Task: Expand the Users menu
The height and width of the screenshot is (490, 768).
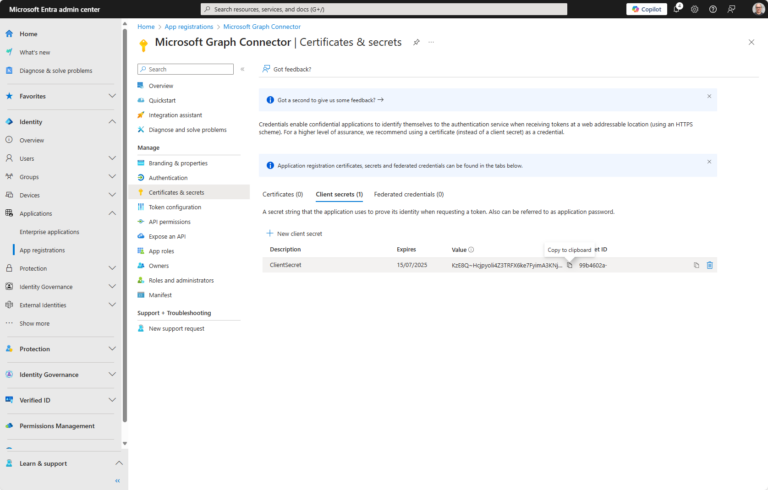Action: coord(112,158)
